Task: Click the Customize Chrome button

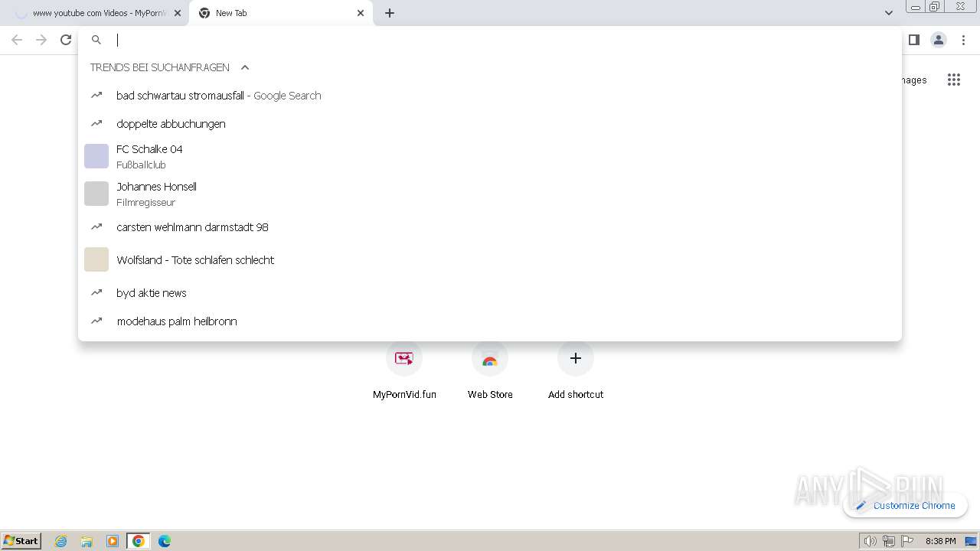Action: tap(906, 505)
